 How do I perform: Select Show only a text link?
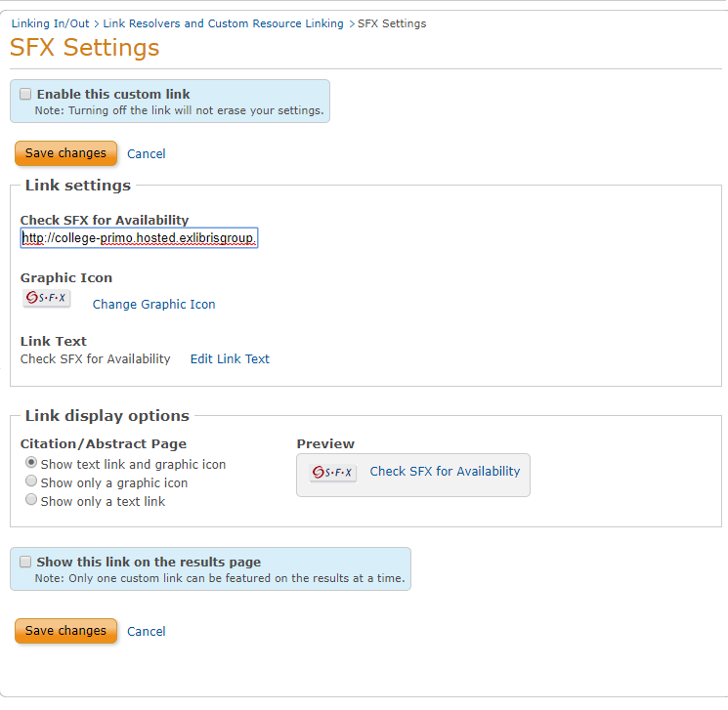(x=31, y=500)
